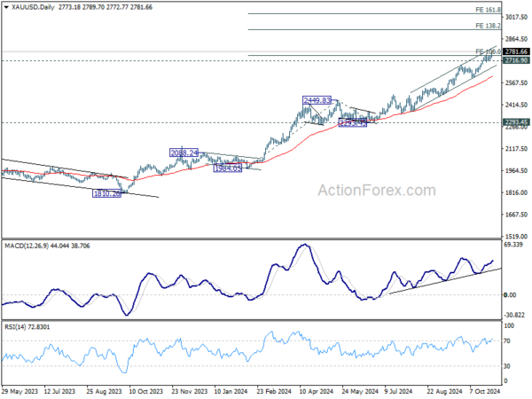Click the 1964.50 price axis value
Image resolution: width=532 pixels, height=399 pixels.
[516, 170]
